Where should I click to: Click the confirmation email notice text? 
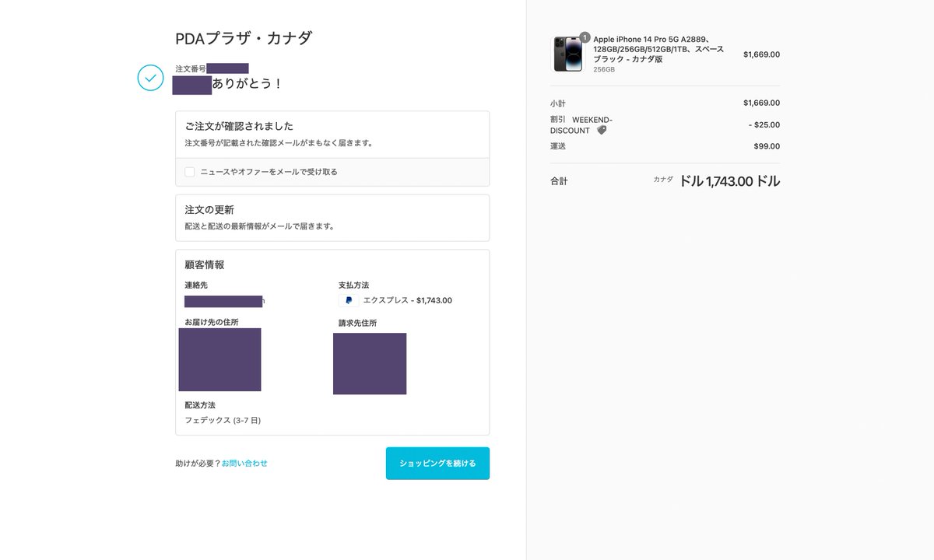tap(279, 143)
